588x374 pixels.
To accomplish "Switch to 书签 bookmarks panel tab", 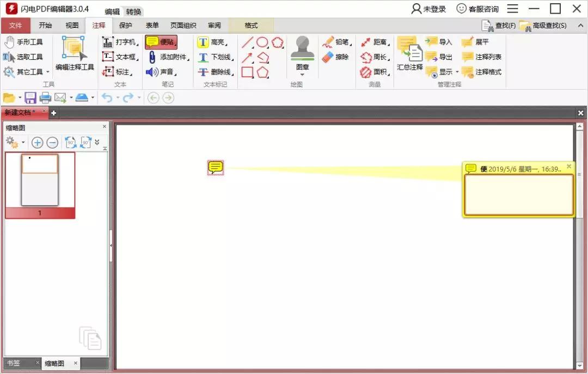I will point(14,363).
